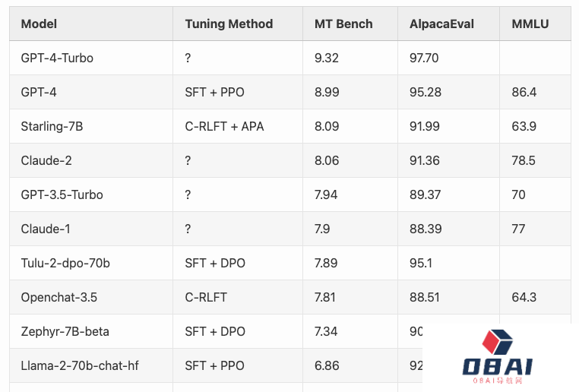The image size is (579, 392).
Task: Click the AlpacaEval column header
Action: click(x=441, y=24)
